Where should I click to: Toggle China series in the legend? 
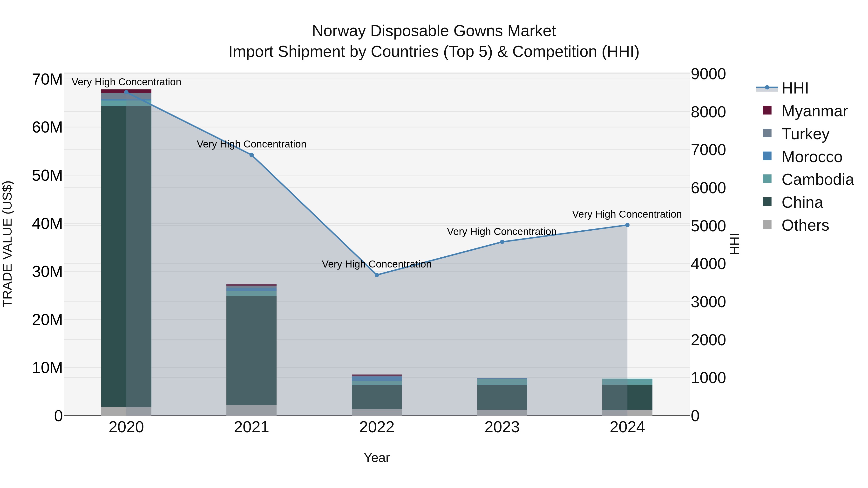click(793, 202)
